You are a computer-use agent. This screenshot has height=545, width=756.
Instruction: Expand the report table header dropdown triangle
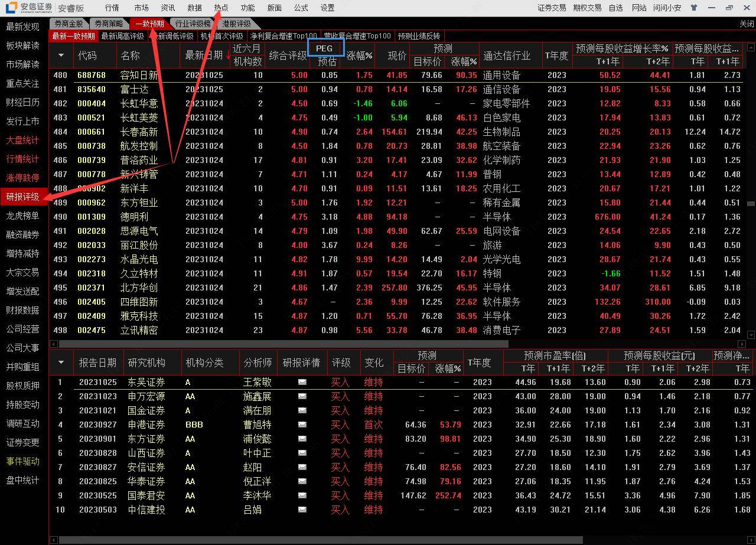tap(61, 363)
